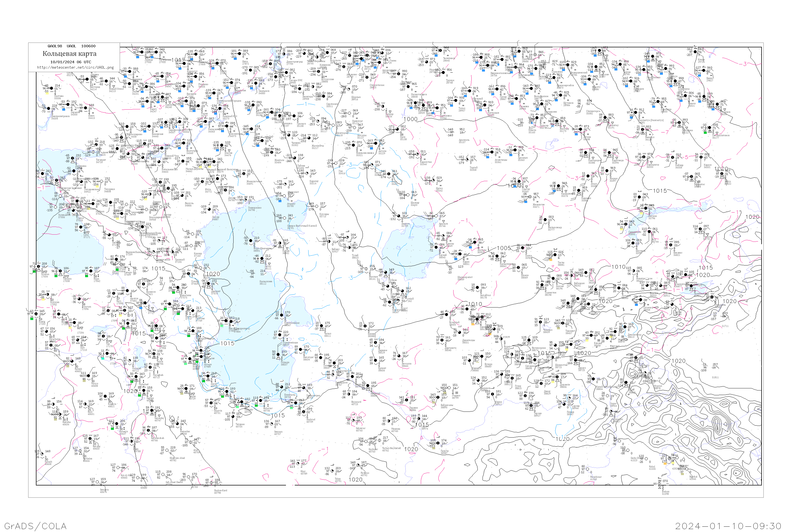This screenshot has width=798, height=532.
Task: Click the Sabzevar station circle symbol
Action: point(353,421)
